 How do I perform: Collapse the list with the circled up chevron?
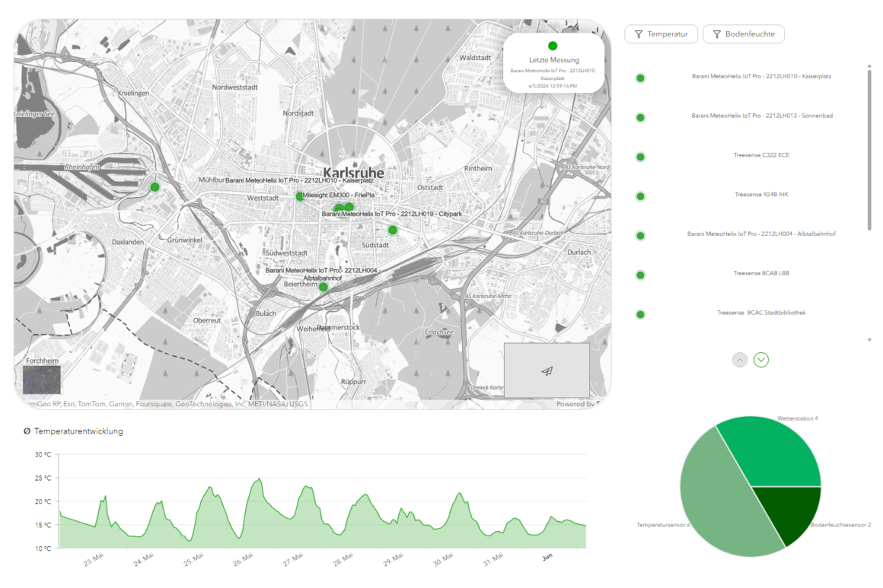click(738, 359)
